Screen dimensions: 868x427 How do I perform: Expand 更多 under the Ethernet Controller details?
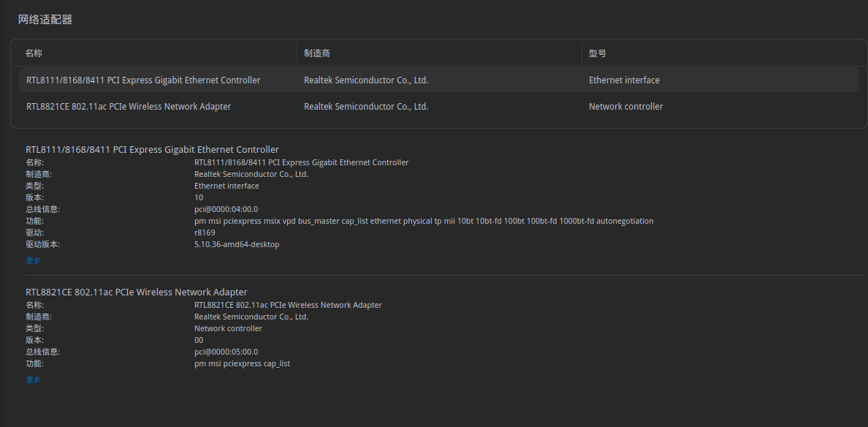pos(34,260)
